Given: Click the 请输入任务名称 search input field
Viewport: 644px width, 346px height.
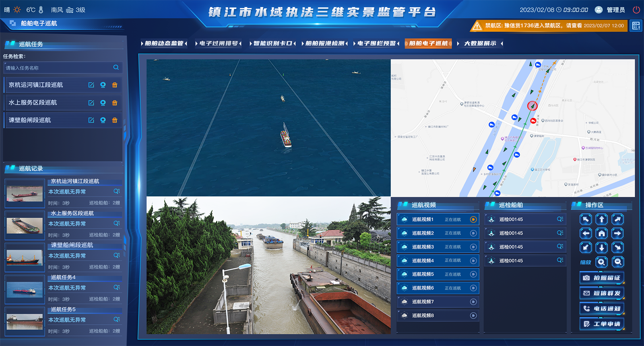Looking at the screenshot, I should [x=58, y=68].
